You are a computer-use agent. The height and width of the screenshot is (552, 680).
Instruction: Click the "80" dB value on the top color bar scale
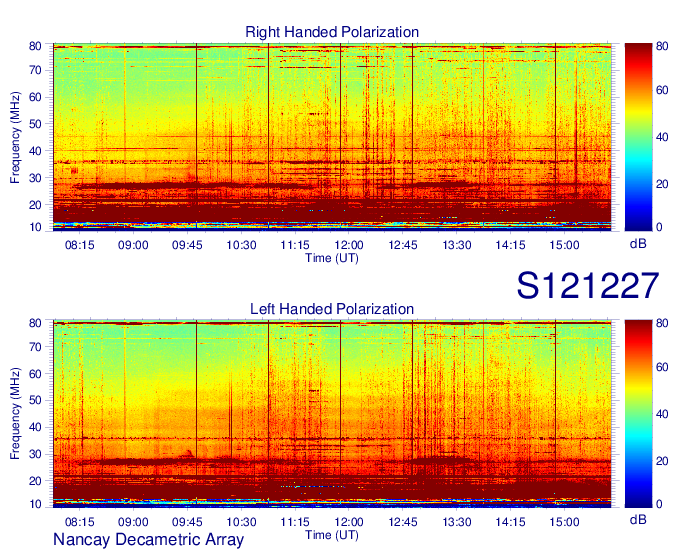662,46
